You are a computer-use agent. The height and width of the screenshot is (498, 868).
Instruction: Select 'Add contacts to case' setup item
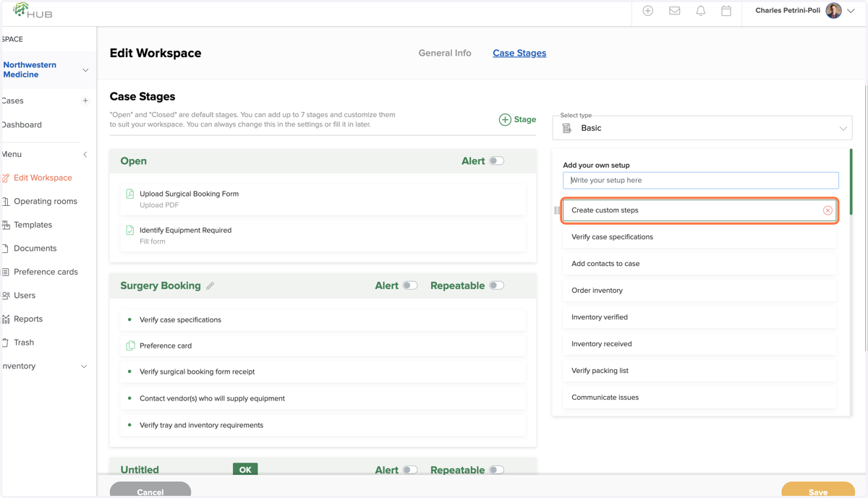click(700, 264)
